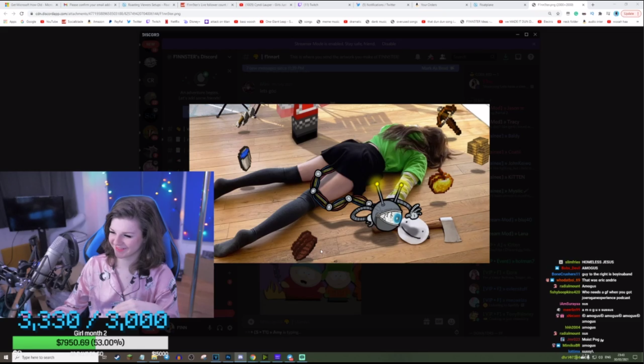Open the Discord help icon

coord(530,57)
